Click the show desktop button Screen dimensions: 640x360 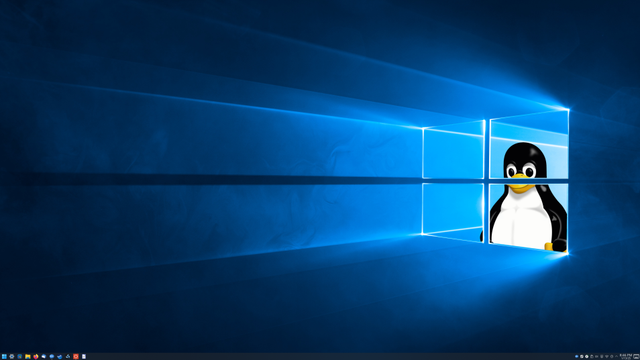coord(636,356)
